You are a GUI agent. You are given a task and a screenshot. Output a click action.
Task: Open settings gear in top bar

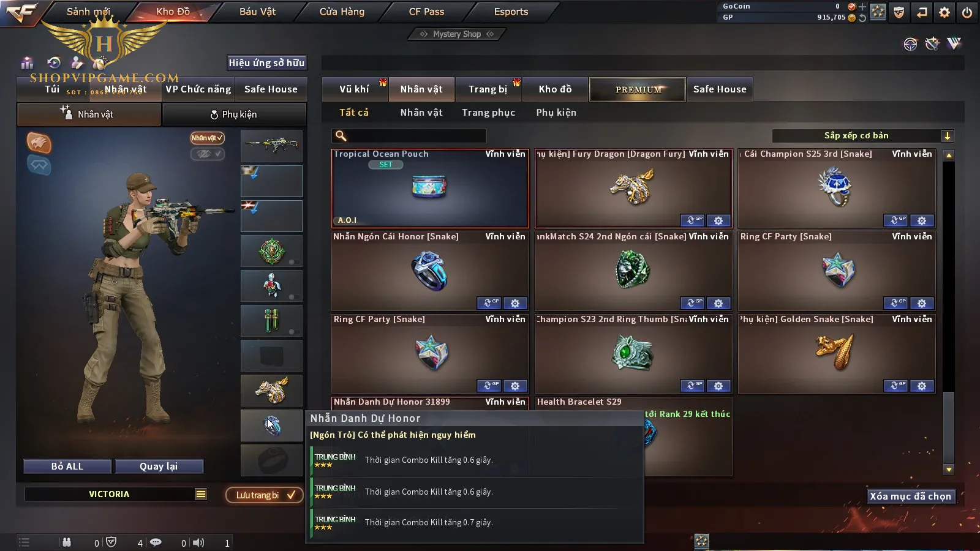(944, 12)
